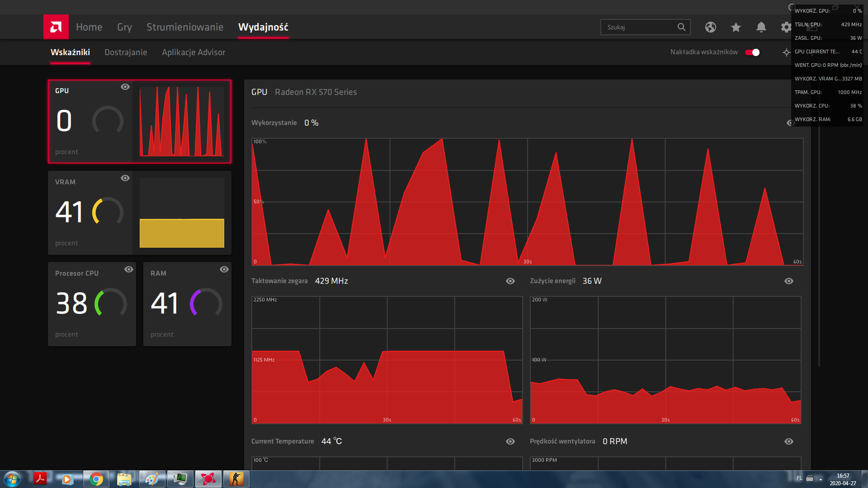
Task: Open the Aplikacje Advisor sub-tab
Action: 193,52
